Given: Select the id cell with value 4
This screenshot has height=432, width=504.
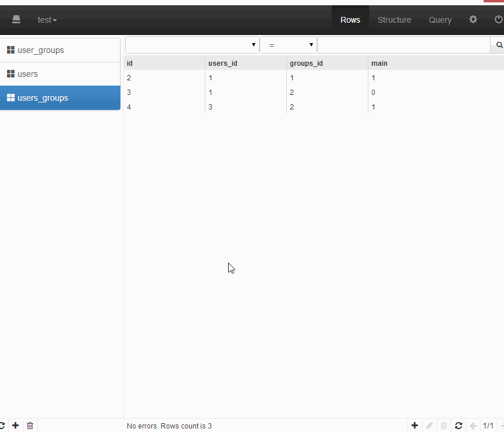Looking at the screenshot, I should pyautogui.click(x=129, y=107).
